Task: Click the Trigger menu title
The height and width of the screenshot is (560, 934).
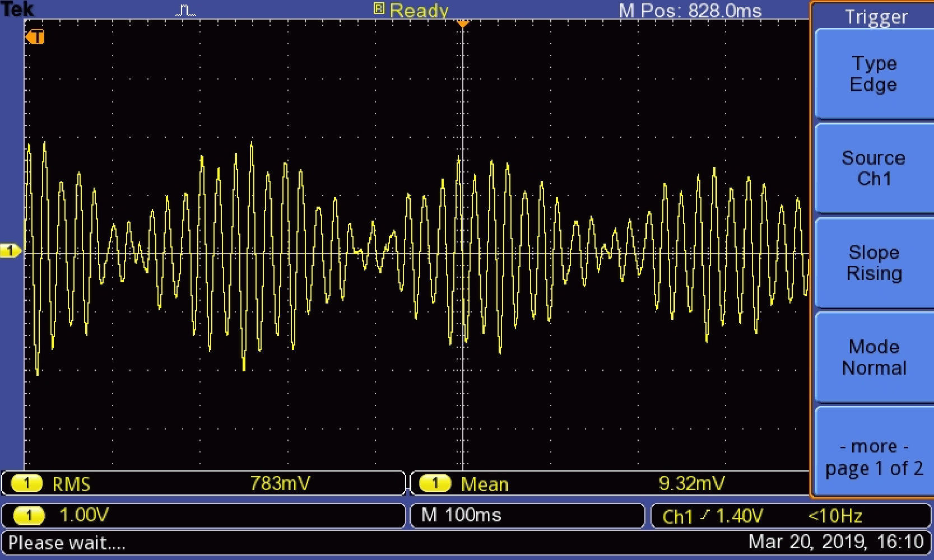Action: point(876,17)
